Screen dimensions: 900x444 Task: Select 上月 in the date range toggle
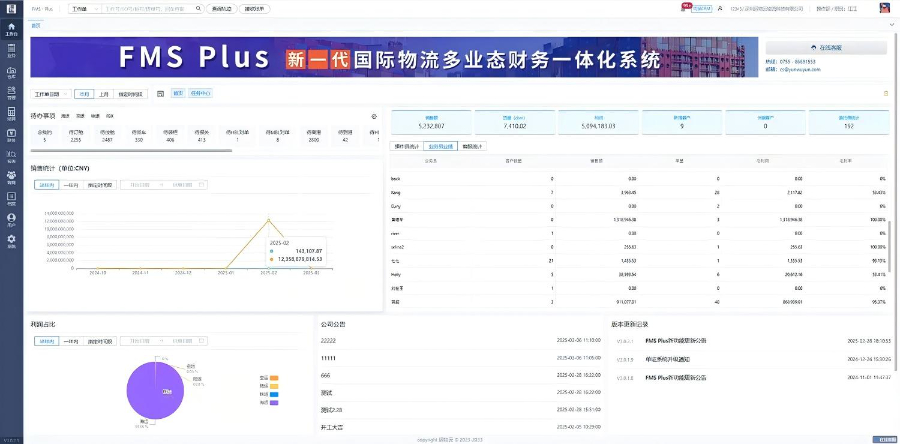[x=104, y=94]
